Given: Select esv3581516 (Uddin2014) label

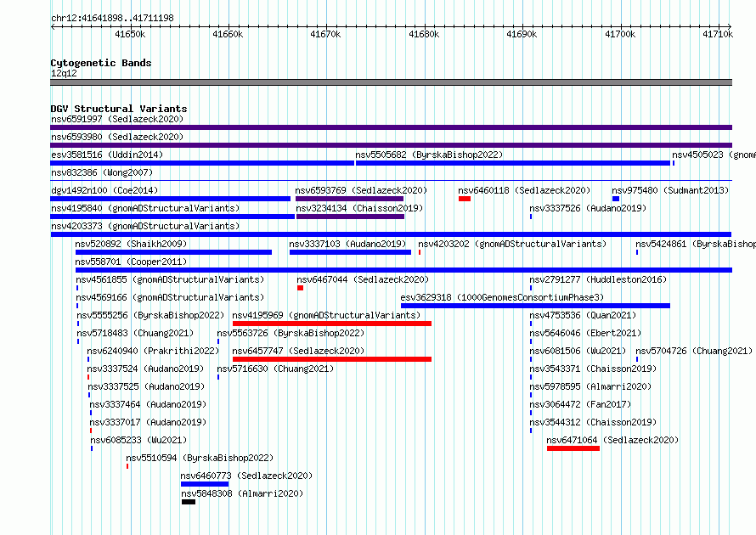Looking at the screenshot, I should pyautogui.click(x=107, y=155).
